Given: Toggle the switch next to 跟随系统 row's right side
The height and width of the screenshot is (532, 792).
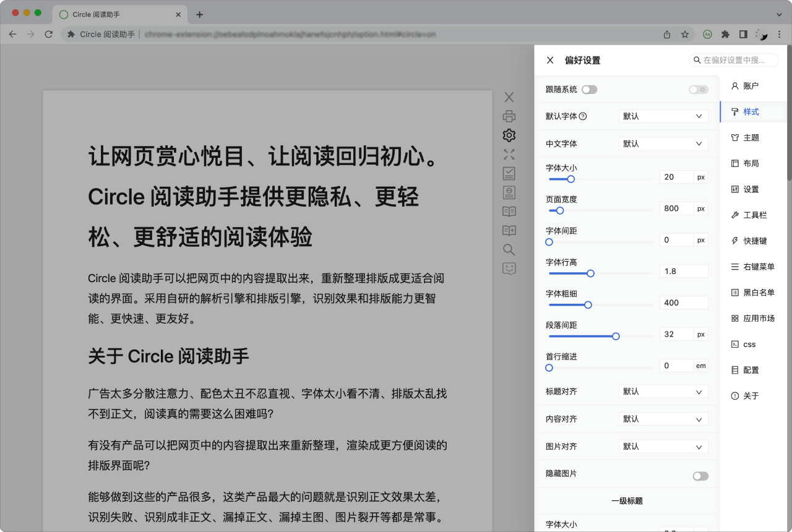Looking at the screenshot, I should (698, 89).
